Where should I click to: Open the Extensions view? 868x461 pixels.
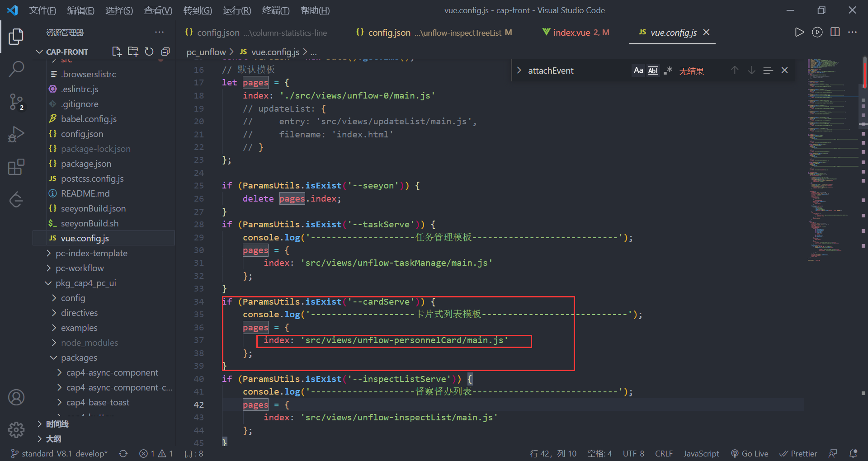coord(16,167)
